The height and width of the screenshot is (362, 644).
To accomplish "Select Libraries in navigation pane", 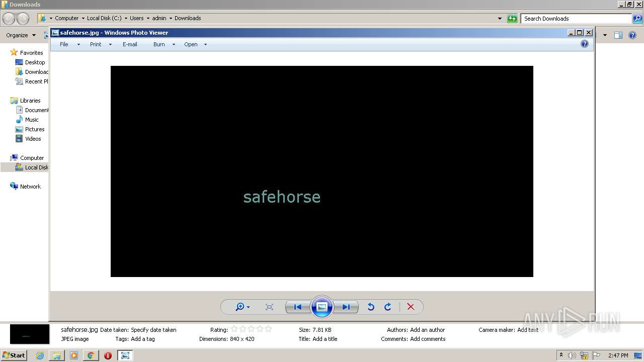I will click(30, 101).
